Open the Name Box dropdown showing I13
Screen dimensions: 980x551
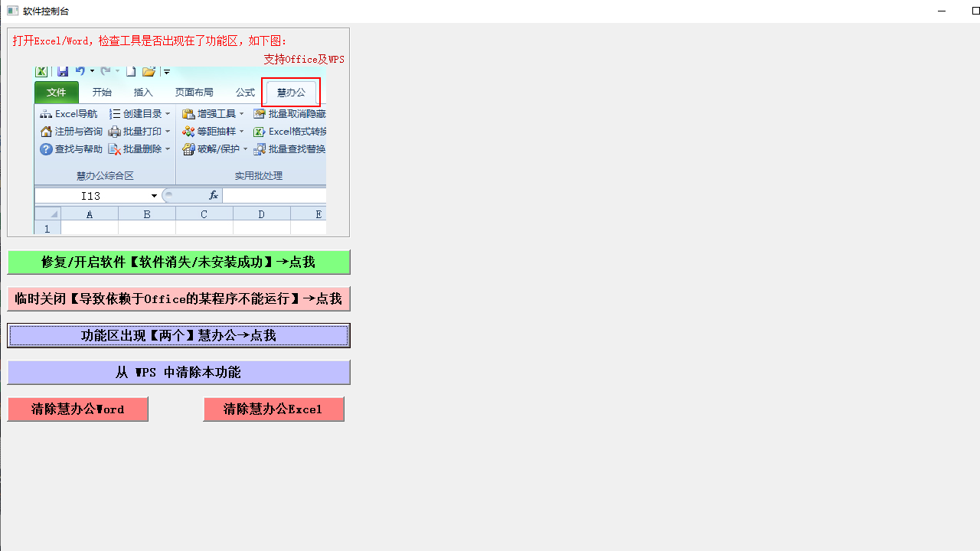pos(154,195)
